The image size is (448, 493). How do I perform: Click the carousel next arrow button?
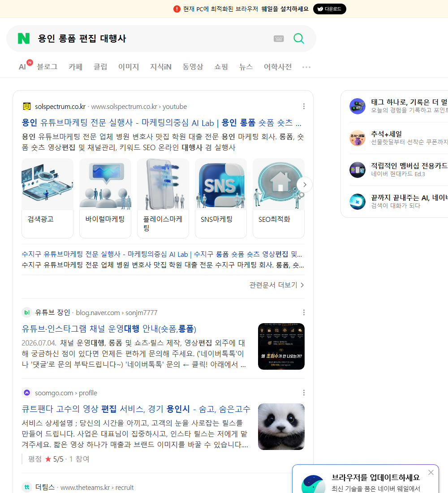pyautogui.click(x=305, y=185)
